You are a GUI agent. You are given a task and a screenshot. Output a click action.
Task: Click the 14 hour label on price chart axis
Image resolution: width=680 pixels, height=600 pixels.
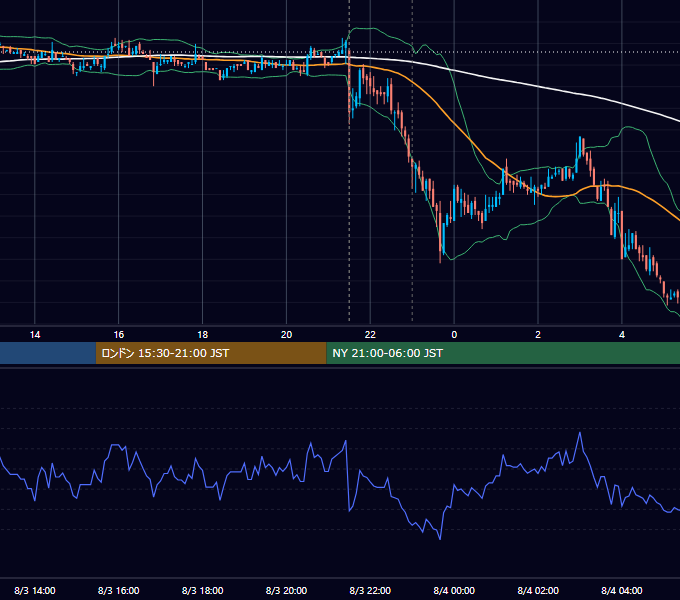point(35,335)
